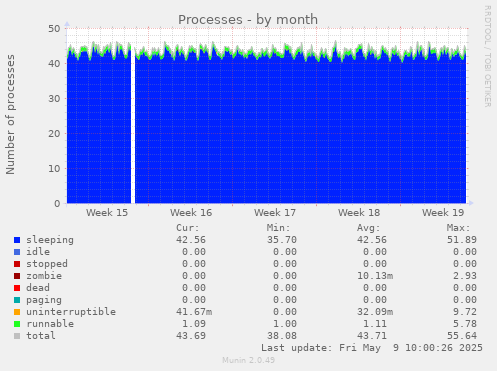Click the 'Number of processes' axis label
Image resolution: width=497 pixels, height=371 pixels.
[x=10, y=114]
